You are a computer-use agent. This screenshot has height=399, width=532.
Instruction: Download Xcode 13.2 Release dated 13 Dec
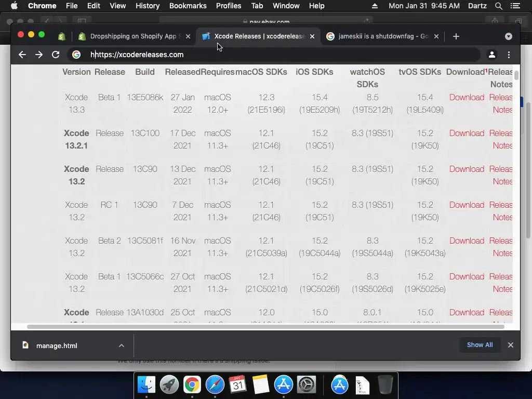coord(467,169)
